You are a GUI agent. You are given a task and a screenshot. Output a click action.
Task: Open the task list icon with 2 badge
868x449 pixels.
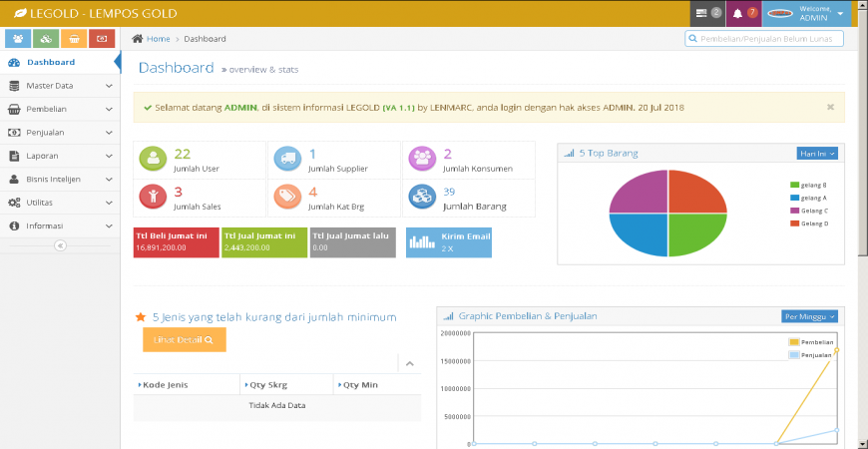(707, 13)
